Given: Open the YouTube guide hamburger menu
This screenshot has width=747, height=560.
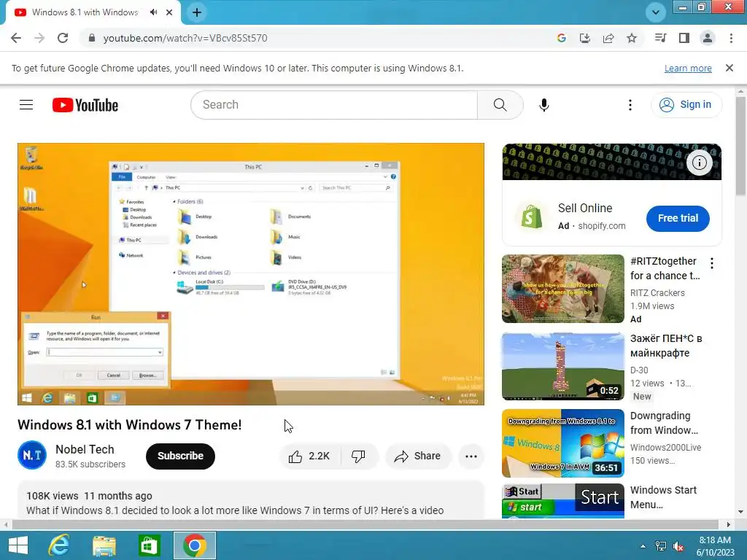Looking at the screenshot, I should point(26,105).
